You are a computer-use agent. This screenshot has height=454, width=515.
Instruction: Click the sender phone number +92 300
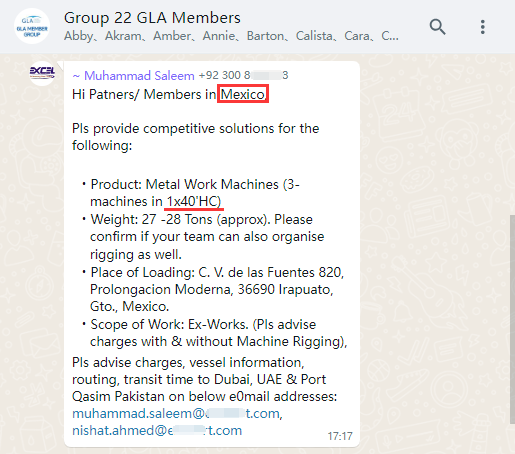243,75
